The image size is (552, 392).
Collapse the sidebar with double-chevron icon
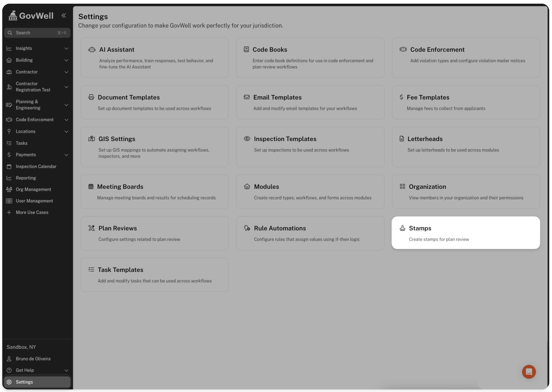[64, 16]
